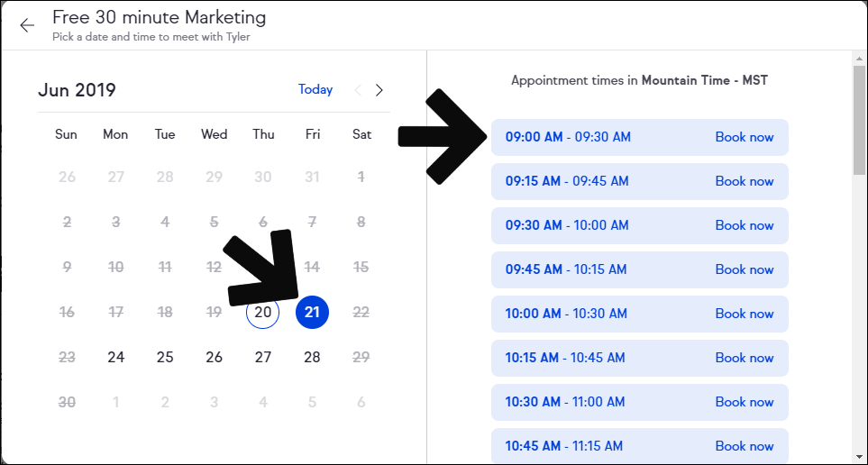Book the 09:00 AM - 09:30 AM slot
Image resolution: width=868 pixels, height=465 pixels.
pyautogui.click(x=639, y=137)
